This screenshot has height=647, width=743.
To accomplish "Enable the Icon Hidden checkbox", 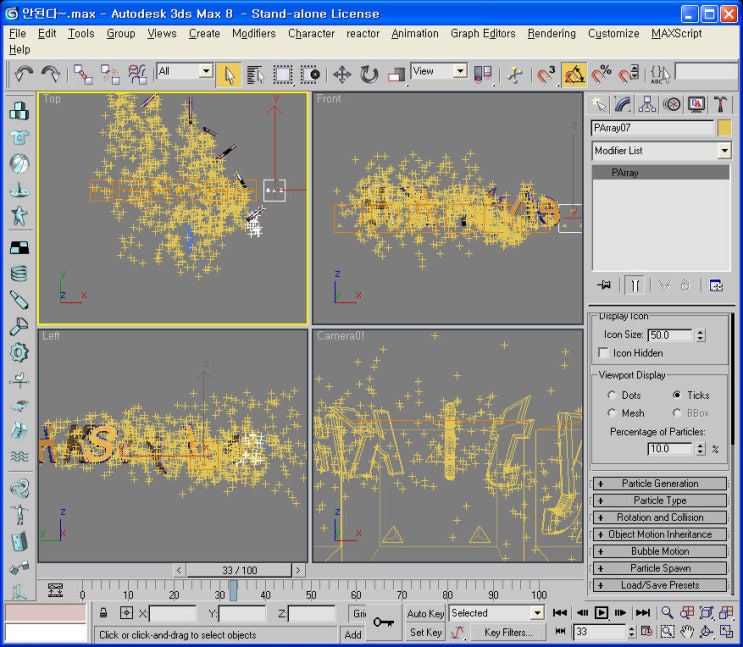I will (x=603, y=353).
